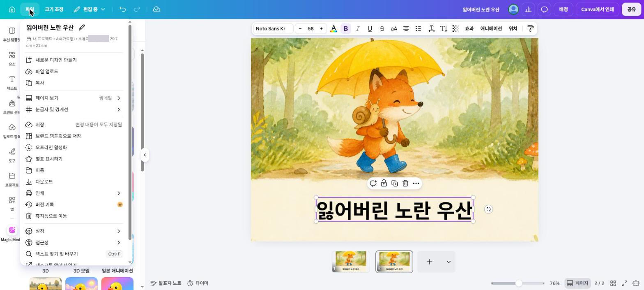Open 위치 position panel
The height and width of the screenshot is (290, 644).
pos(513,28)
